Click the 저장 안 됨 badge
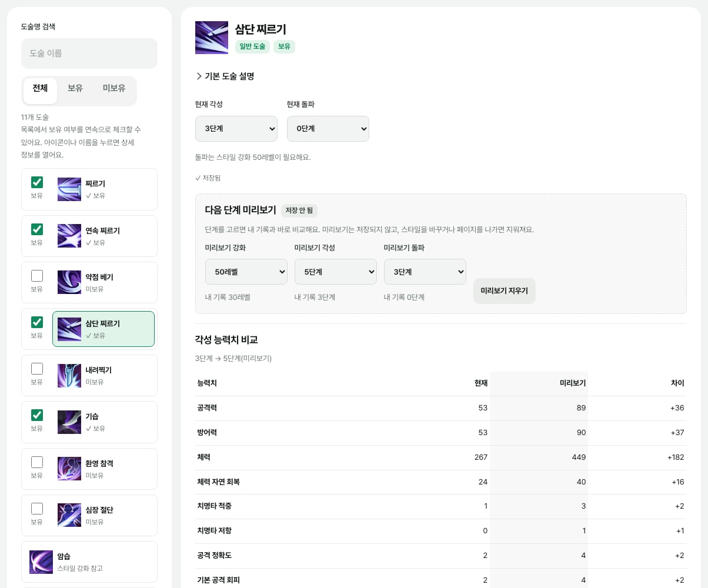The height and width of the screenshot is (588, 708). click(299, 211)
